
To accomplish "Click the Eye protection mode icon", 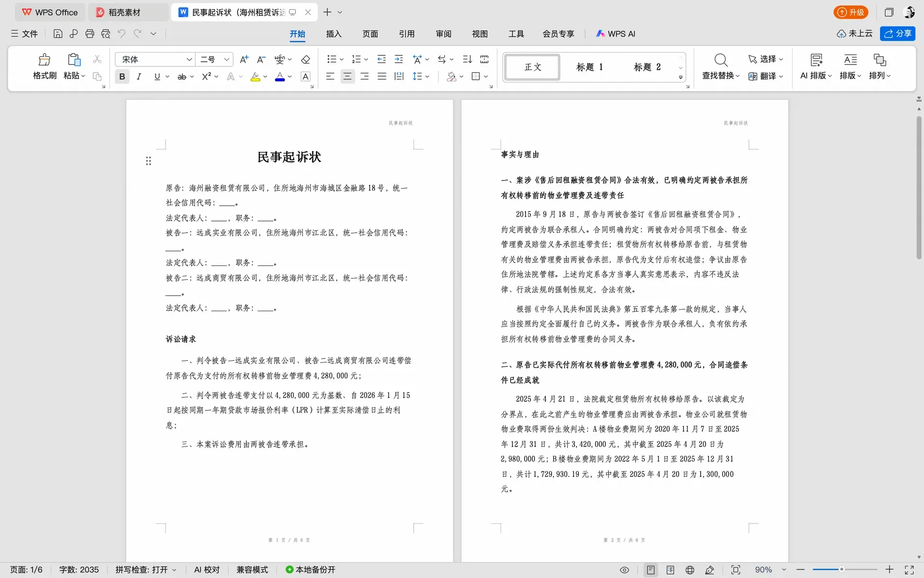I will tap(624, 570).
